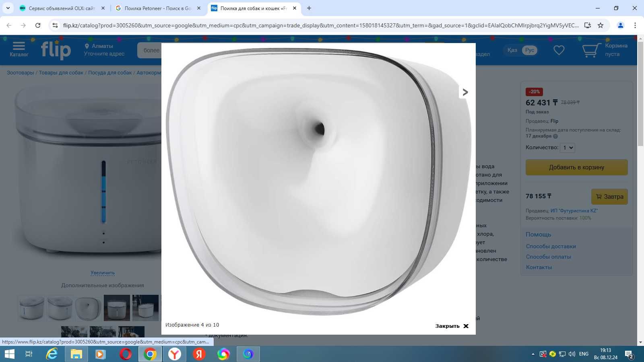Click the Алматы location pin
644x362 pixels.
coord(87,46)
